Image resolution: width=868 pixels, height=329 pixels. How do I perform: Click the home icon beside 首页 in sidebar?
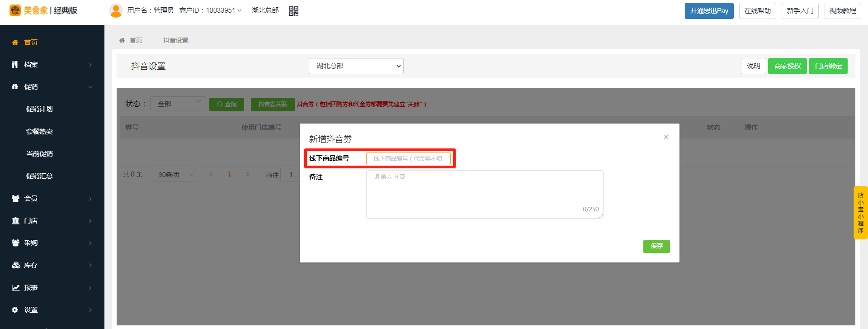15,42
